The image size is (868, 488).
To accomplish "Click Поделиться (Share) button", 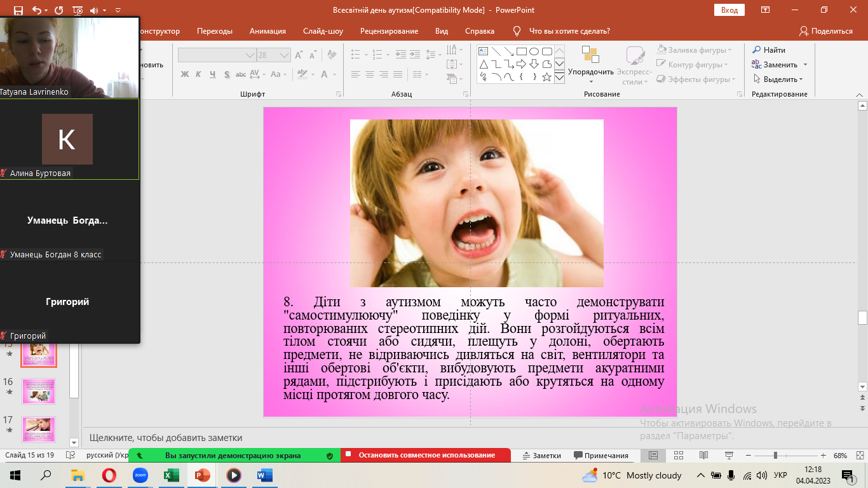I will (x=826, y=31).
